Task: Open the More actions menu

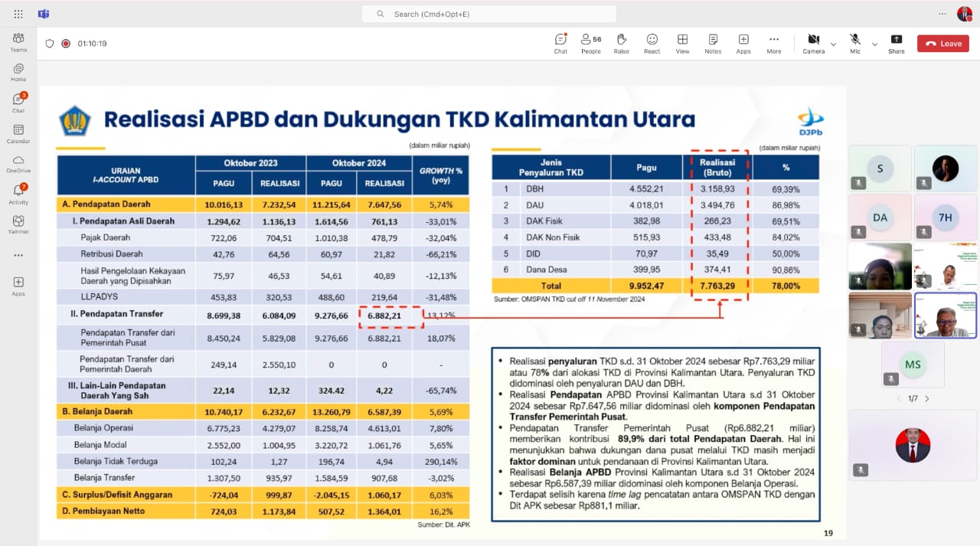Action: pos(774,43)
